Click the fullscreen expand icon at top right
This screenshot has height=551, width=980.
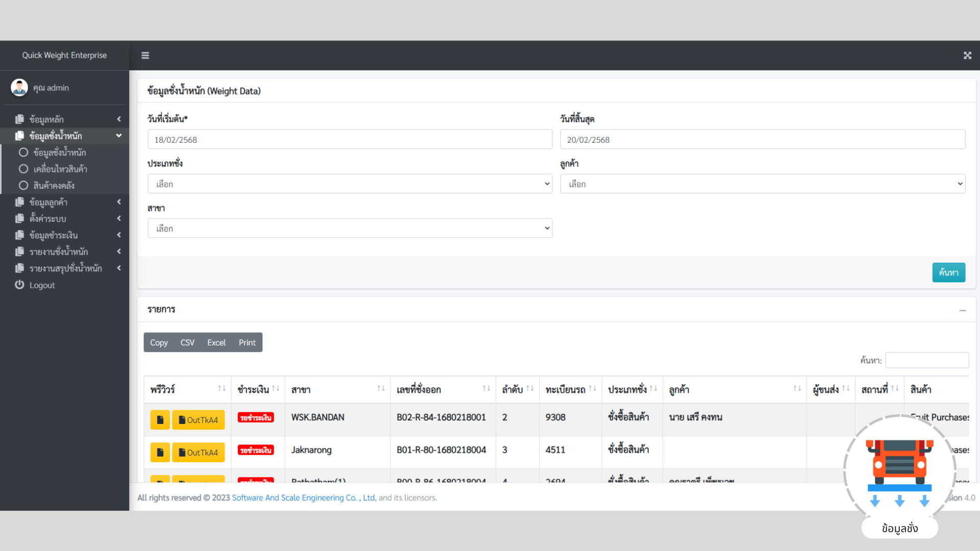click(x=967, y=55)
